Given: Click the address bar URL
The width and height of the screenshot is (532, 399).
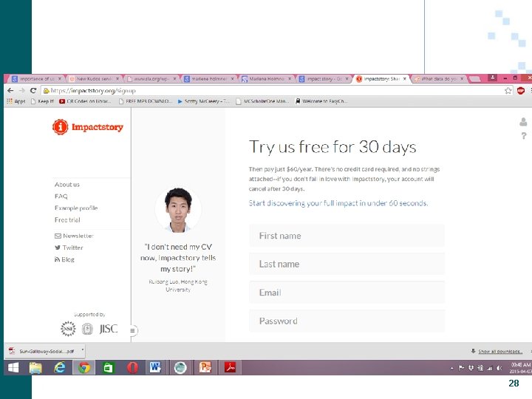Looking at the screenshot, I should point(93,91).
